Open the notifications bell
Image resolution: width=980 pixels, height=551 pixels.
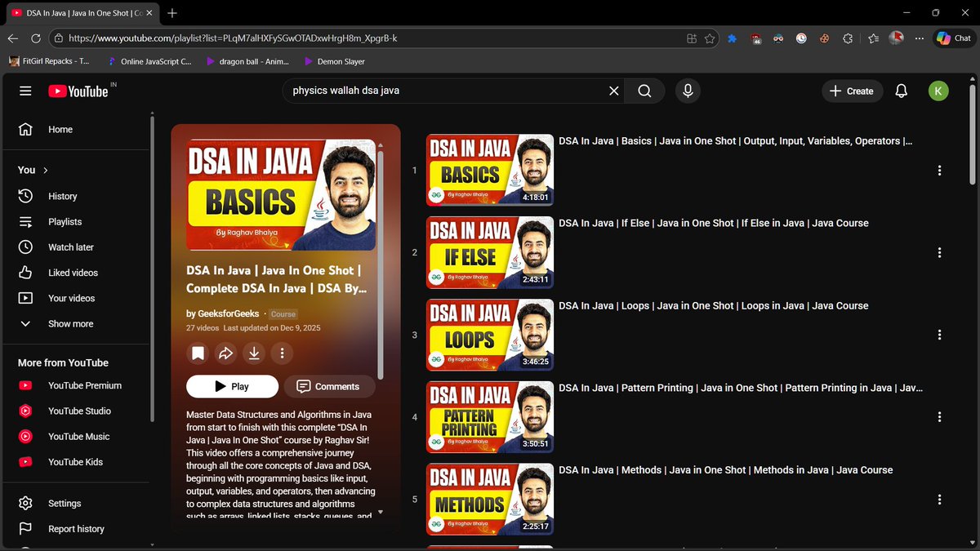[902, 91]
